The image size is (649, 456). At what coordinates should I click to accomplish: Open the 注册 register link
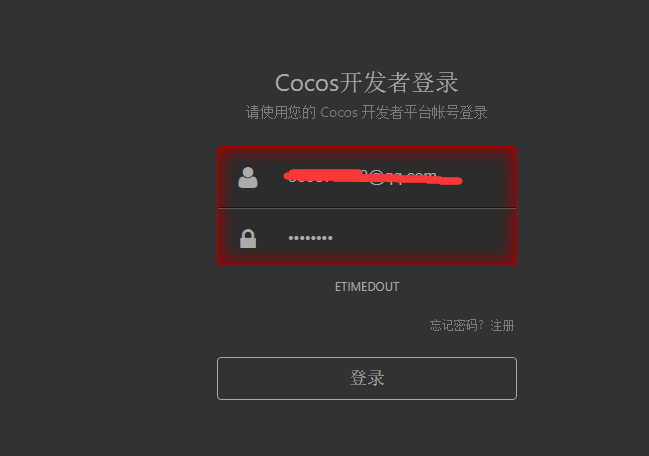pyautogui.click(x=502, y=325)
